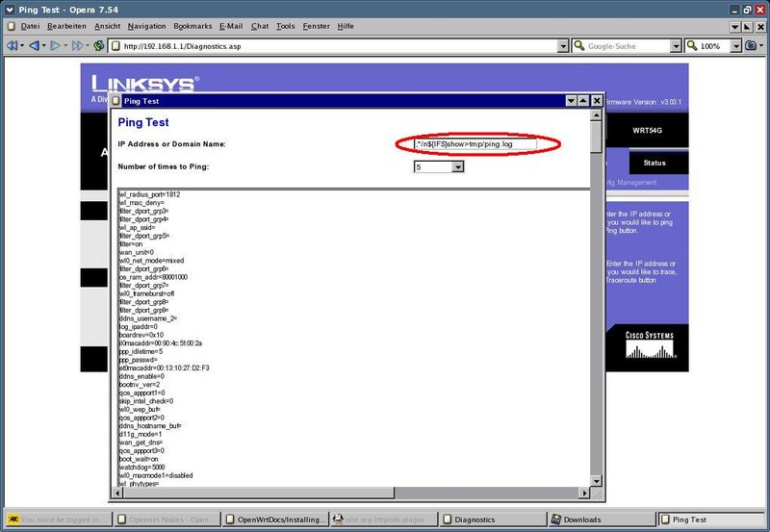
Task: Select the text 'boot_wait=on'
Action: click(139, 459)
